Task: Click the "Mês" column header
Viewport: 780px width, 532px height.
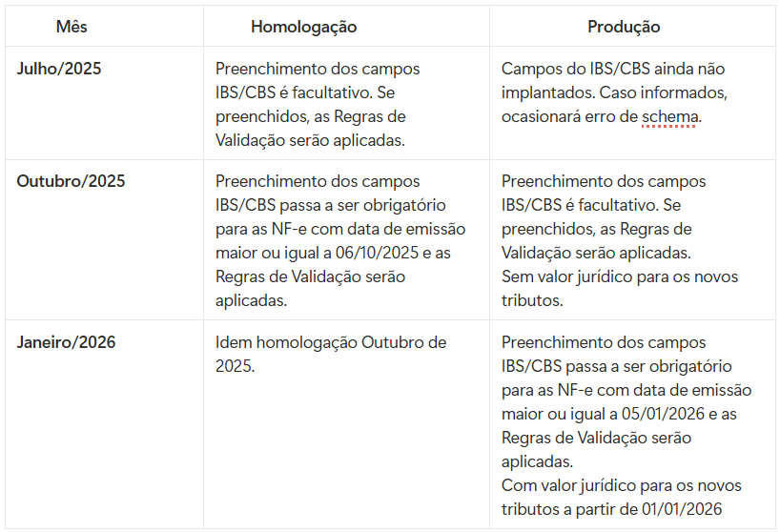Action: tap(72, 27)
